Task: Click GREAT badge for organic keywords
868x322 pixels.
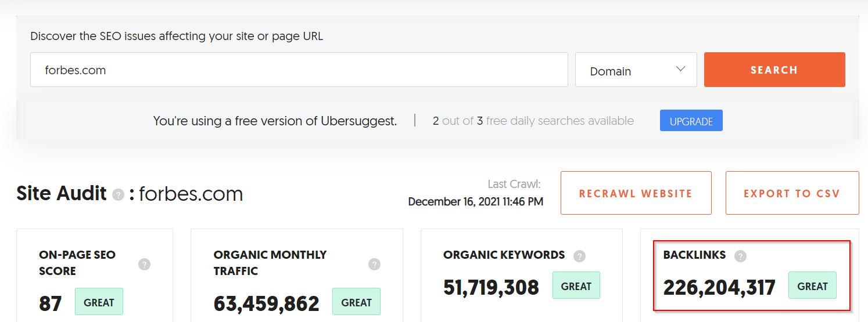Action: click(x=576, y=286)
